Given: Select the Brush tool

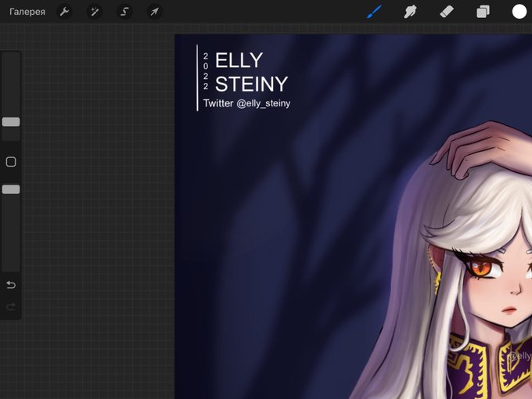Looking at the screenshot, I should [374, 12].
